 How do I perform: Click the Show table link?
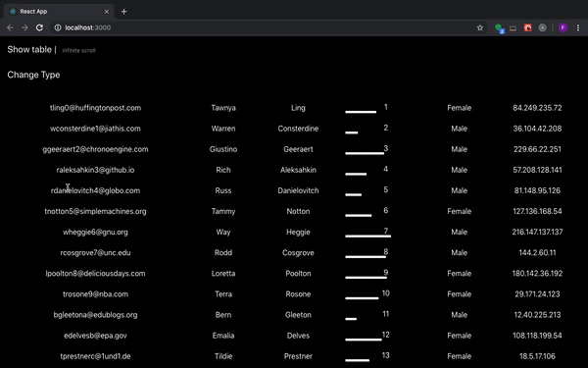click(29, 50)
